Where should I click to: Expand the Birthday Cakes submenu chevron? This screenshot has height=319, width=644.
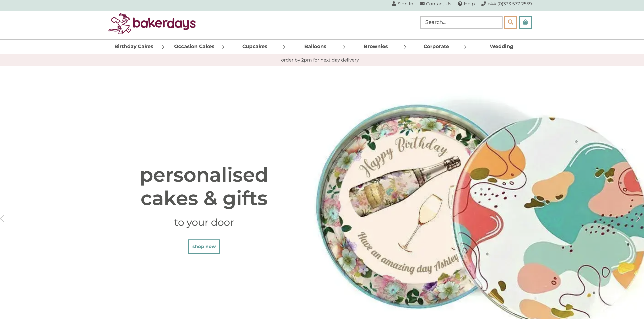tap(163, 47)
